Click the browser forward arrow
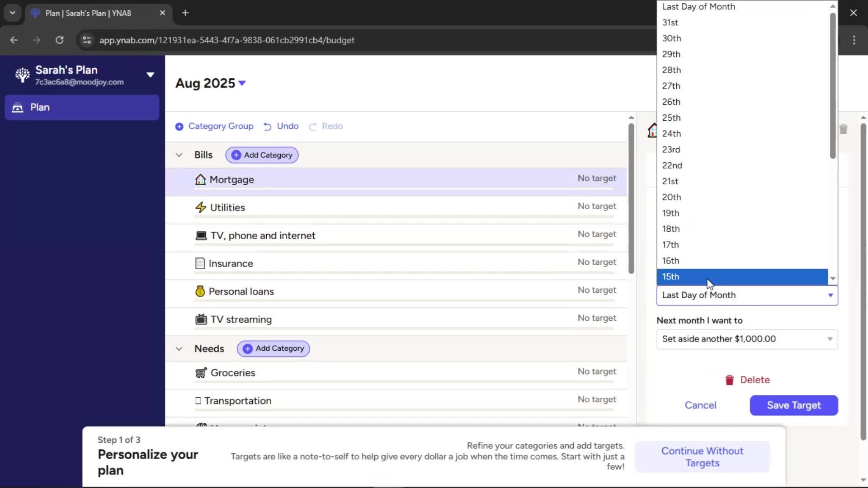Viewport: 868px width, 488px height. tap(37, 40)
